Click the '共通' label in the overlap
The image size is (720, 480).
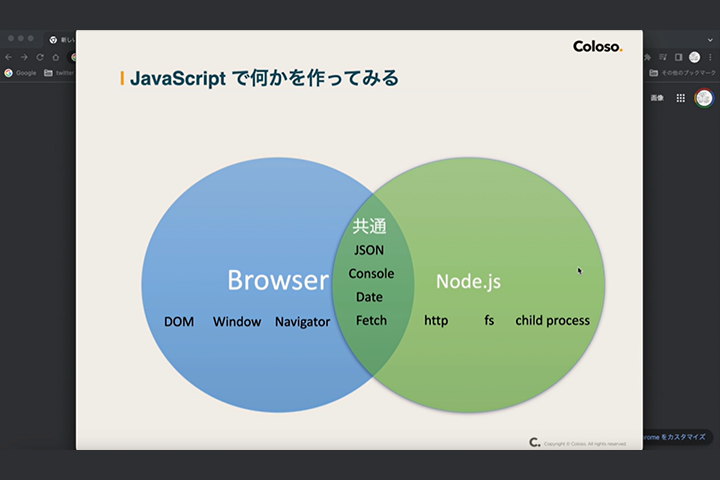(x=370, y=226)
